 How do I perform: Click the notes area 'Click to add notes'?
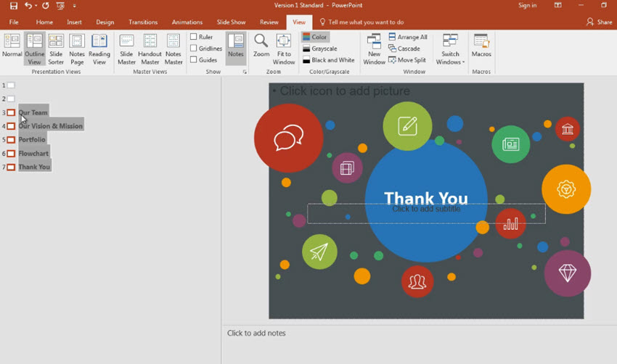[x=256, y=333]
